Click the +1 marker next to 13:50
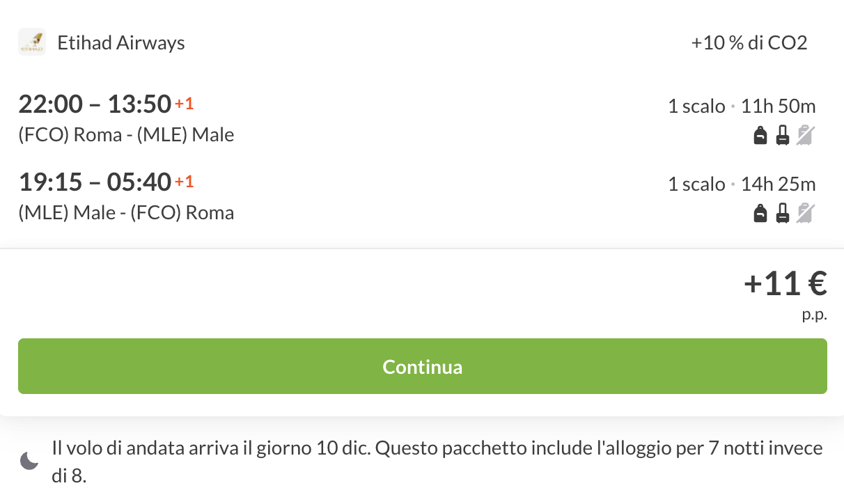Viewport: 844px width, 504px height. point(184,104)
